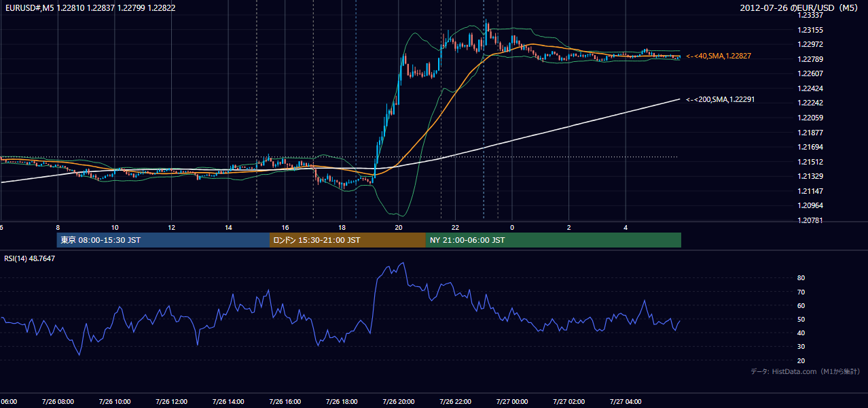Click hour tick 14 below the price chart
Screen dimensions: 868x408
click(229, 228)
